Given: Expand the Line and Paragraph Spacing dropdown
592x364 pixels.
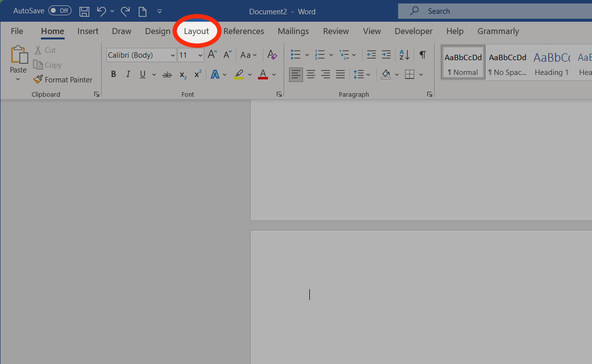Looking at the screenshot, I should (x=368, y=74).
